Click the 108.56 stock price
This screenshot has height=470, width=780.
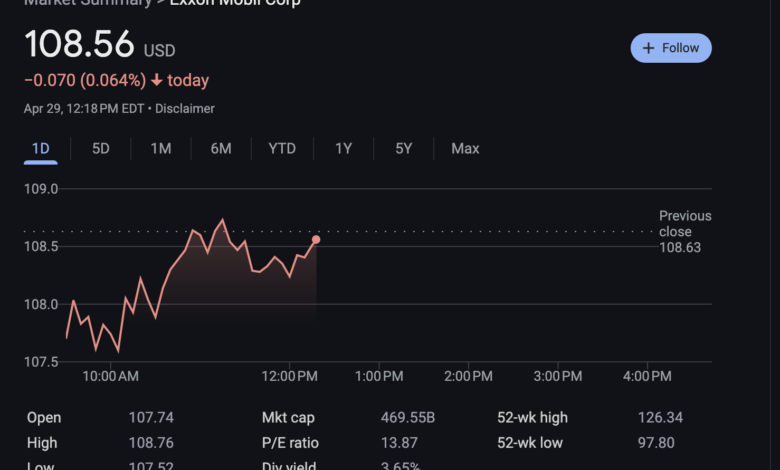80,44
